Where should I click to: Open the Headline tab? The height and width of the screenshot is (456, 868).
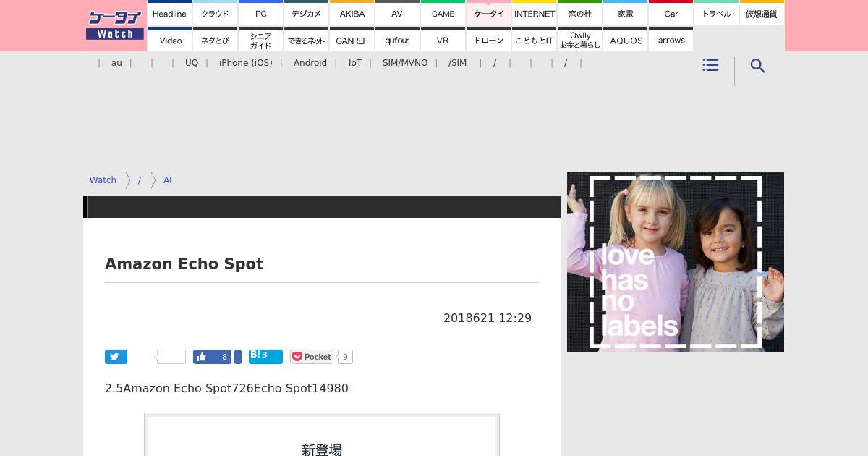(169, 13)
